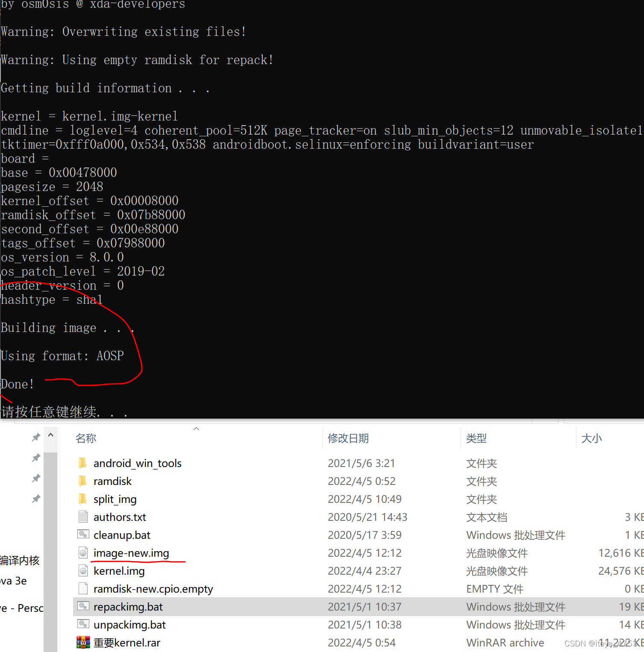The height and width of the screenshot is (652, 644).
Task: Click 'kernel = kernel.img-kernel' console line
Action: pyautogui.click(x=89, y=116)
